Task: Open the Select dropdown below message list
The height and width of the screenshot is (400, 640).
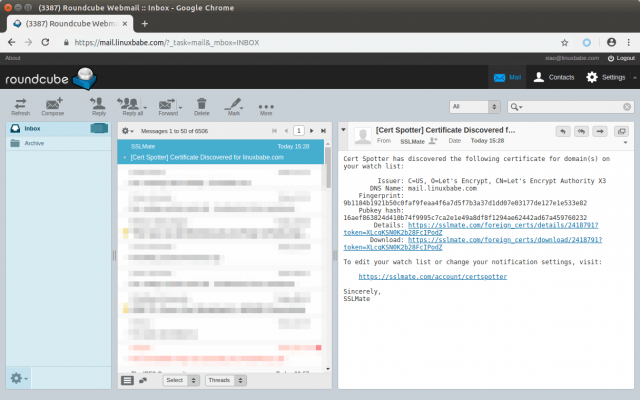Action: (177, 380)
